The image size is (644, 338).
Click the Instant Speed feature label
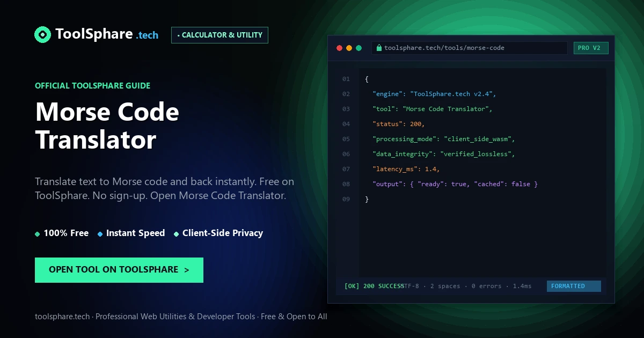pyautogui.click(x=135, y=233)
